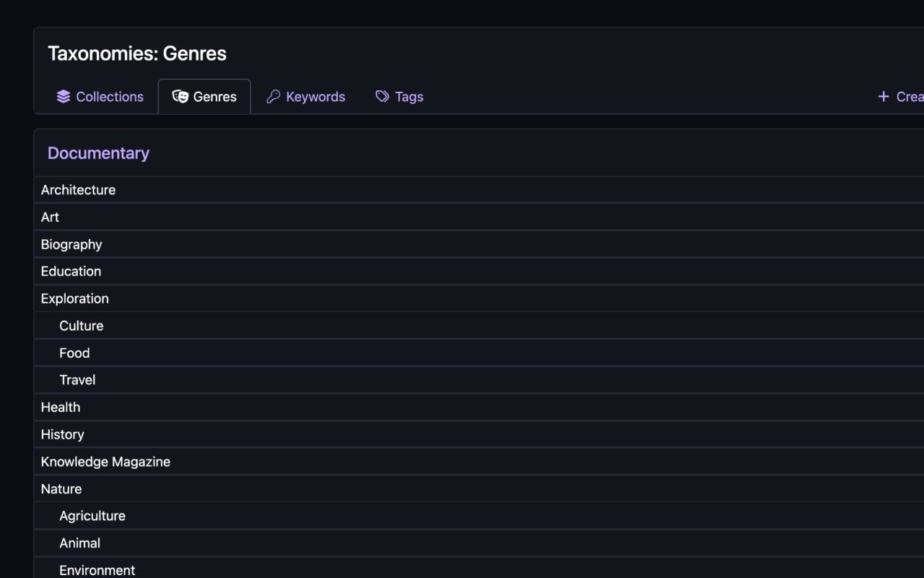
Task: Switch to the Collections tab
Action: pyautogui.click(x=100, y=96)
